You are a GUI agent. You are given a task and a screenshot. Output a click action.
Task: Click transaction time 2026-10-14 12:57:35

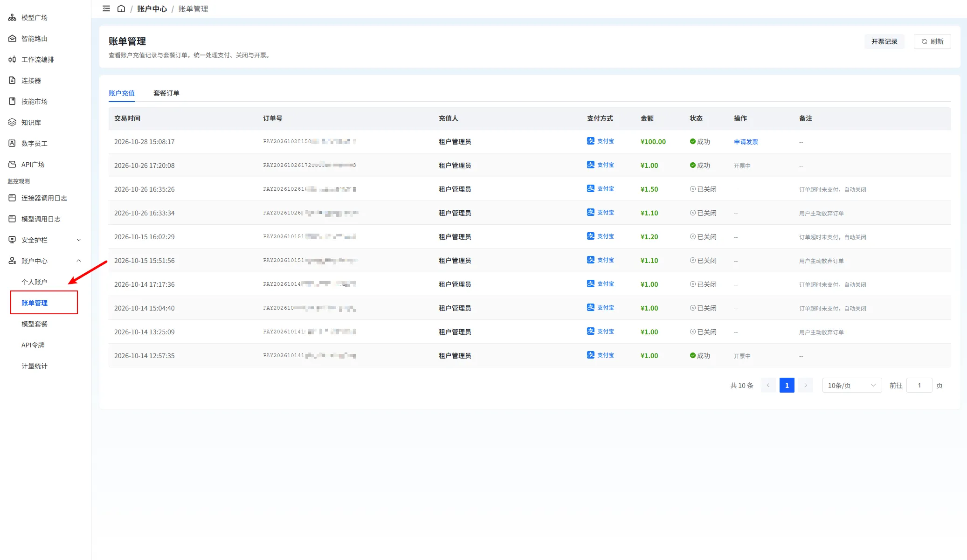[145, 356]
